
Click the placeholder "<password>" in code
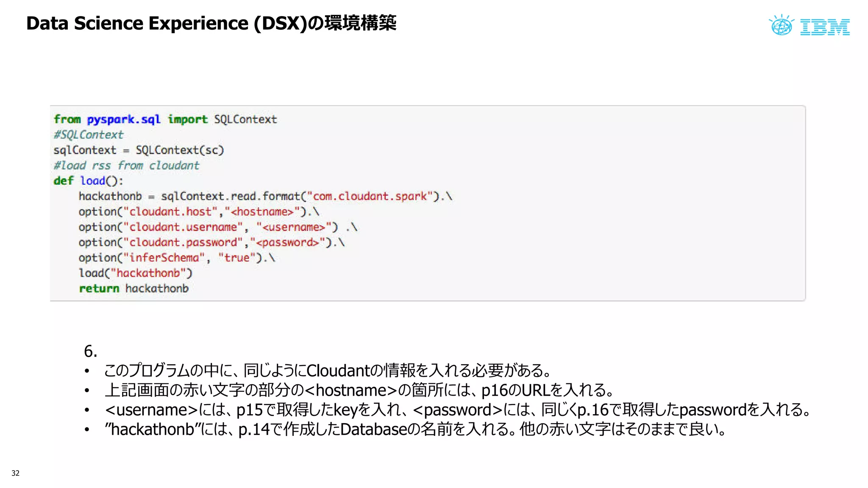point(287,243)
